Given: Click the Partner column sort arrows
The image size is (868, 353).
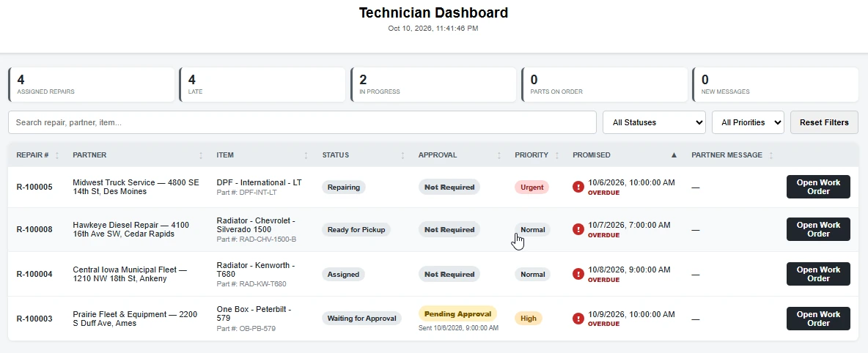Looking at the screenshot, I should pyautogui.click(x=201, y=155).
